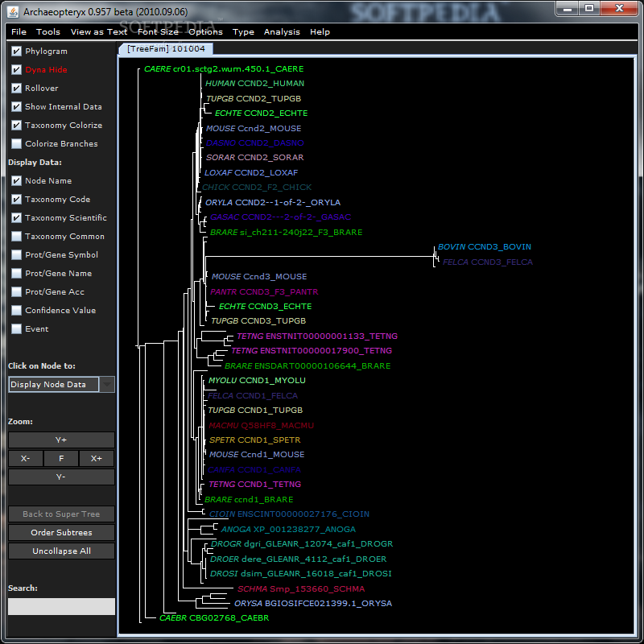Screen dimensions: 644x644
Task: Enable Prot/Gene Symbol checkbox
Action: pos(16,254)
